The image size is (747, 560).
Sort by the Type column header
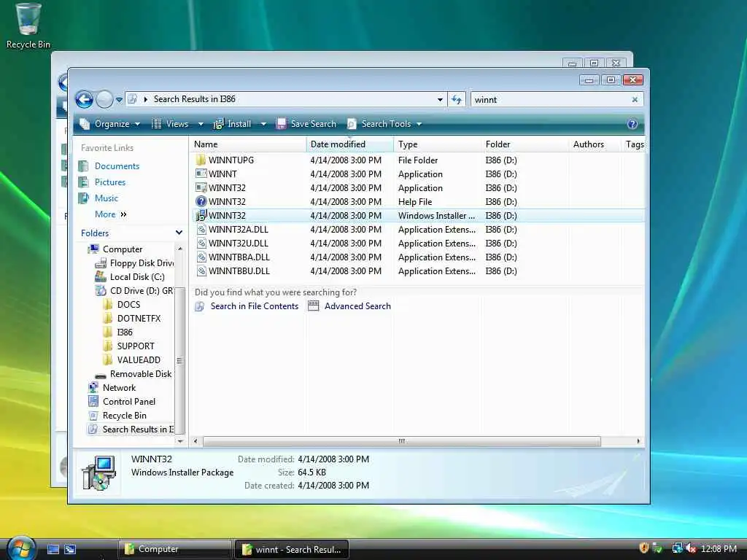click(x=438, y=144)
